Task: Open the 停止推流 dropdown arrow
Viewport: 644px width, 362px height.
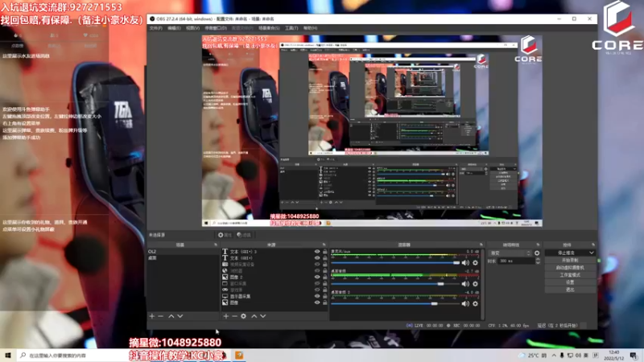Action: 592,253
